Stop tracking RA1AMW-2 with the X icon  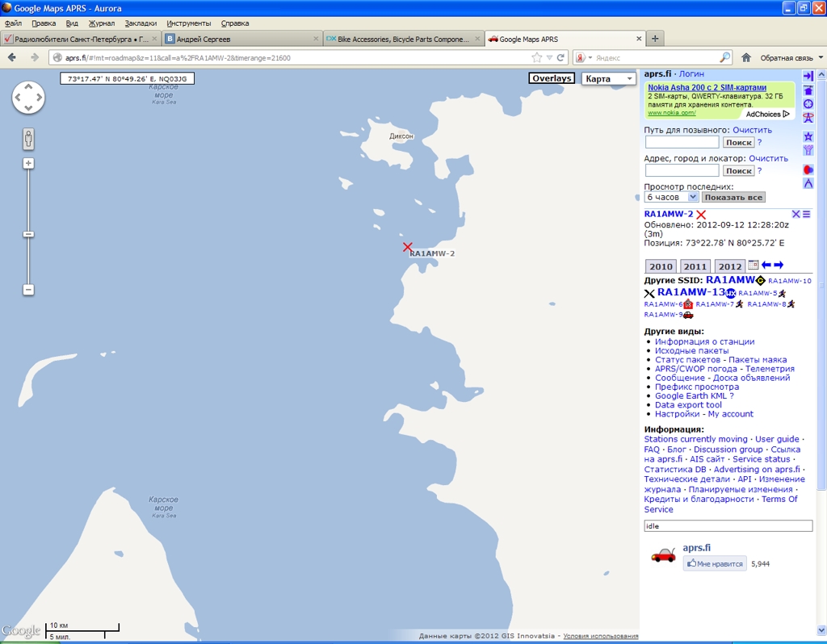tap(796, 214)
